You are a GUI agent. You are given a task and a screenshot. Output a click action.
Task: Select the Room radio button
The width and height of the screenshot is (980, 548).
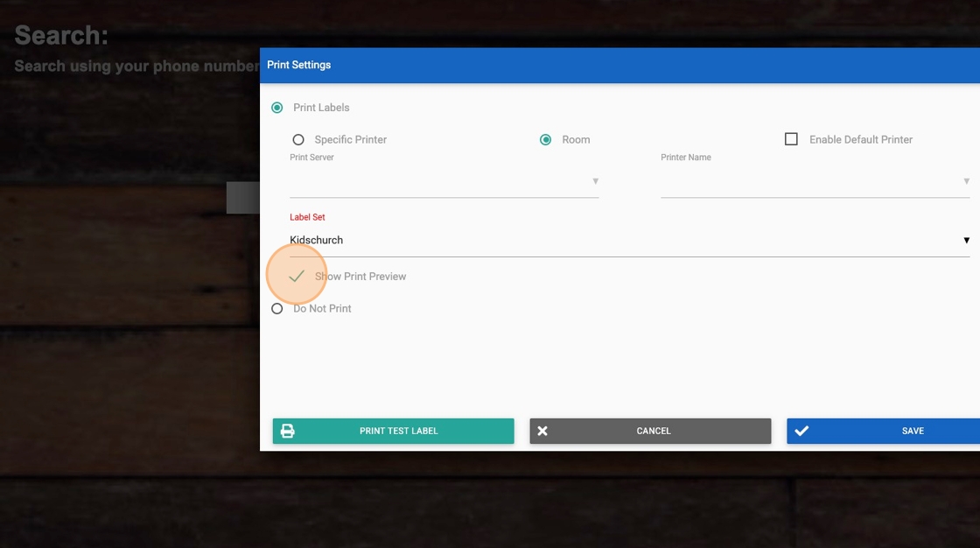click(x=546, y=139)
